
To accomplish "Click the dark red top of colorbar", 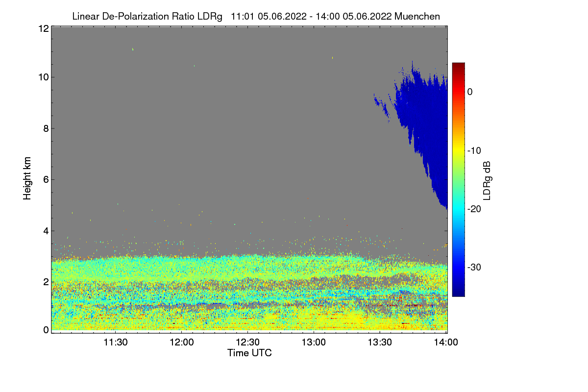I will [458, 66].
